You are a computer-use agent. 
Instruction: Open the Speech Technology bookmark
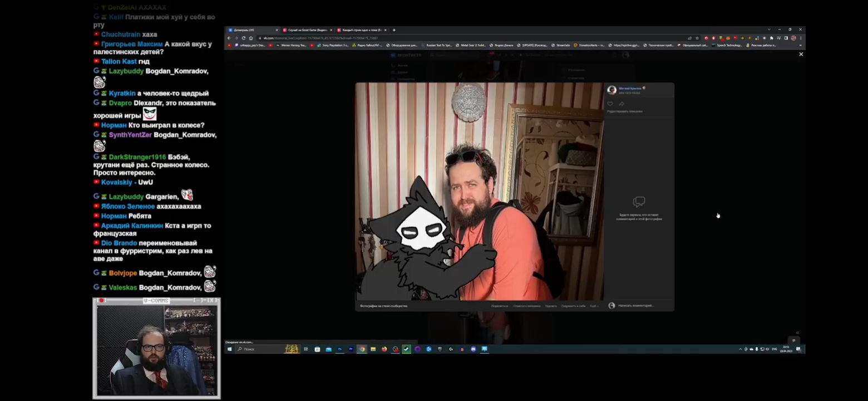pos(727,45)
